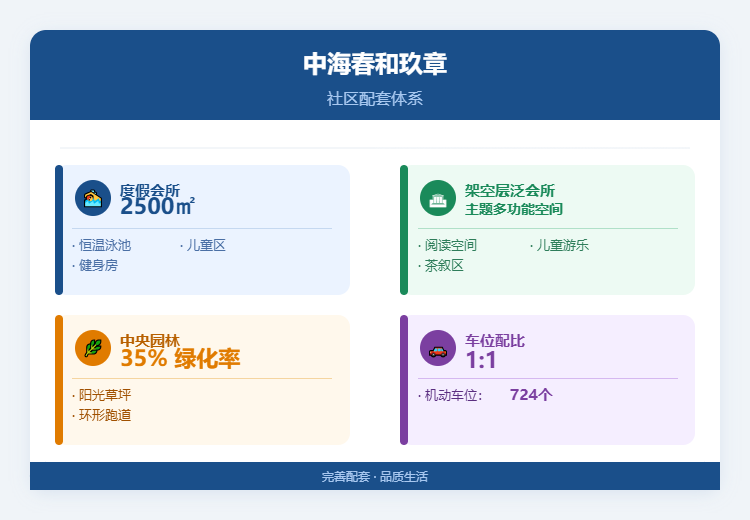Click the 恒温泳池 list item
The width and height of the screenshot is (750, 520).
tap(101, 245)
